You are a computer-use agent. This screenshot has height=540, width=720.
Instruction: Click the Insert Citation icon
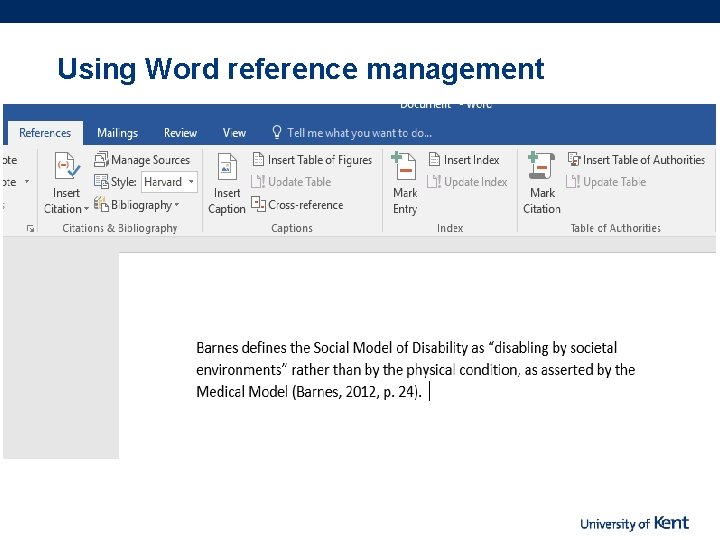pos(67,166)
